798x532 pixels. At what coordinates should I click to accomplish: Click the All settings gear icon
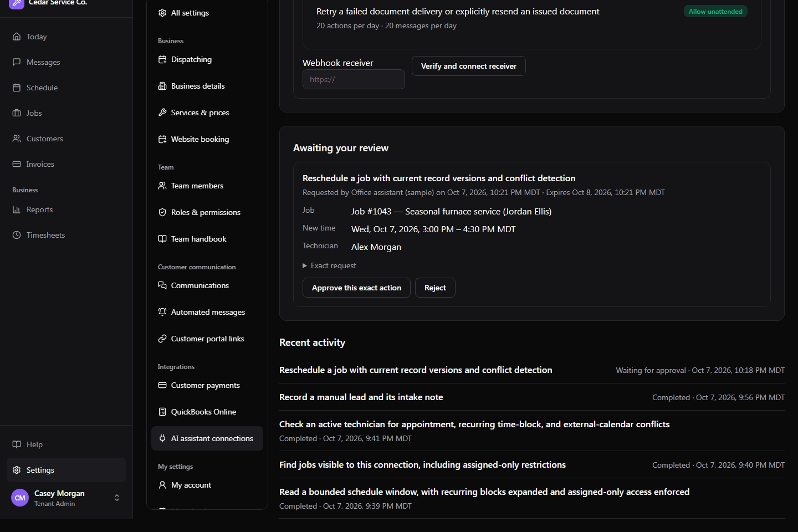[162, 13]
